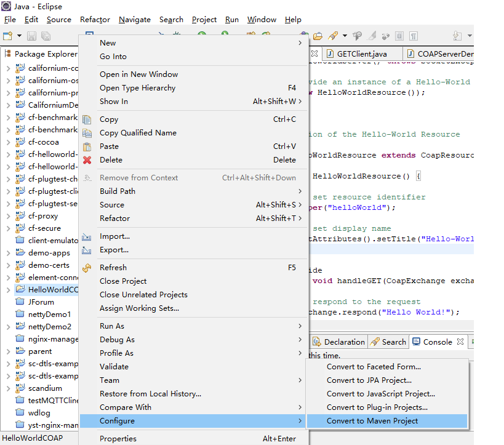504x445 pixels.
Task: Expand the HelloWorldCOAP project node
Action: (x=9, y=290)
